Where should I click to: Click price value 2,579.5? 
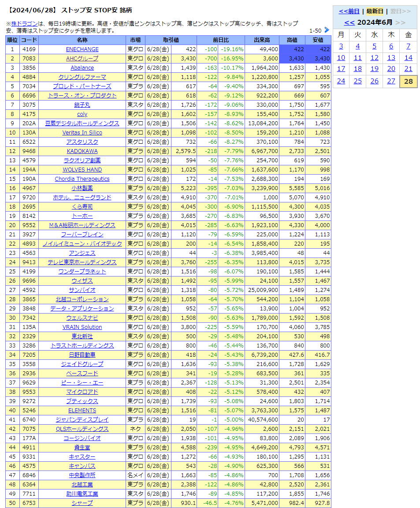186,151
